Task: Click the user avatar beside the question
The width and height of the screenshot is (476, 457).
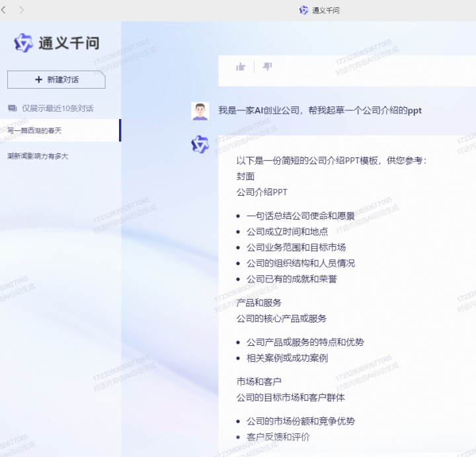Action: pyautogui.click(x=200, y=111)
